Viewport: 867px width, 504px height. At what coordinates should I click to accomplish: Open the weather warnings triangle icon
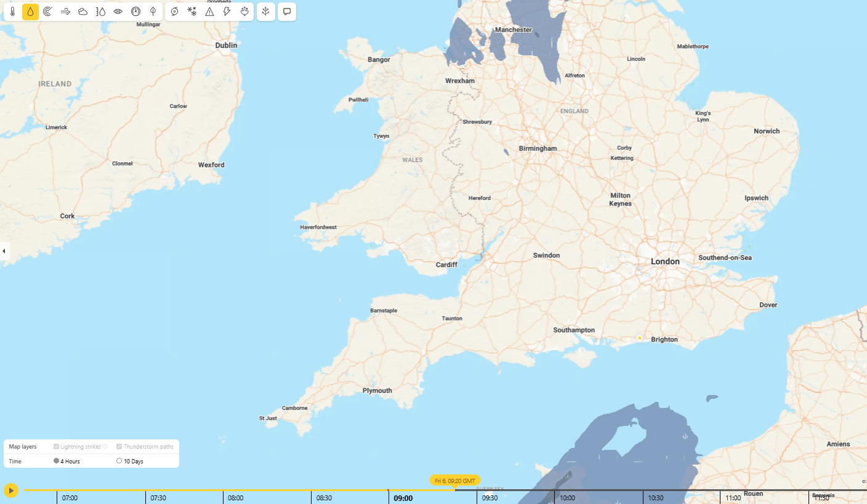point(209,12)
